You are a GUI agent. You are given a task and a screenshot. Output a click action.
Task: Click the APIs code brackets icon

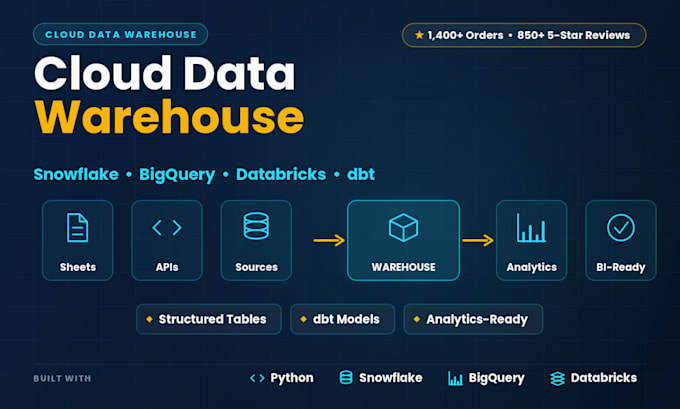coord(167,227)
